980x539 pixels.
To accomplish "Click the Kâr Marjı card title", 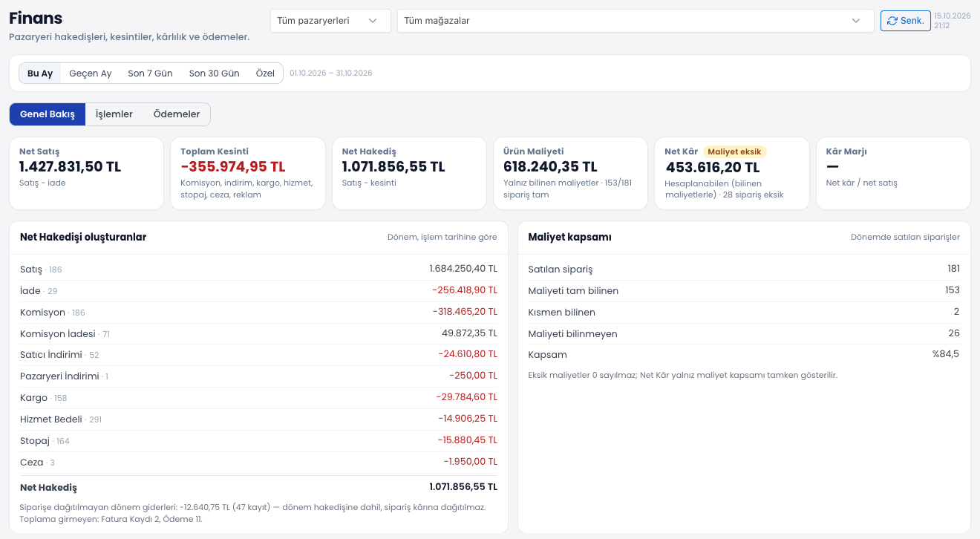I will (x=846, y=151).
